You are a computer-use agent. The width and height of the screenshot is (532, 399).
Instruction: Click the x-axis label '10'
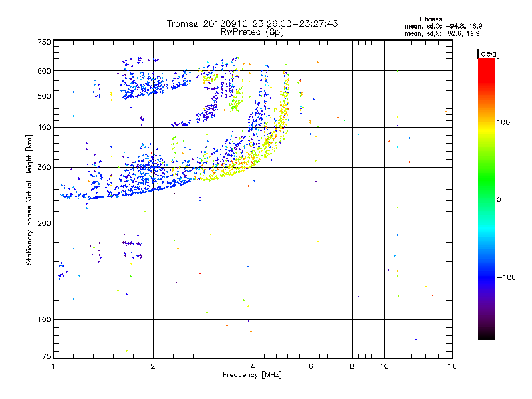tap(384, 366)
